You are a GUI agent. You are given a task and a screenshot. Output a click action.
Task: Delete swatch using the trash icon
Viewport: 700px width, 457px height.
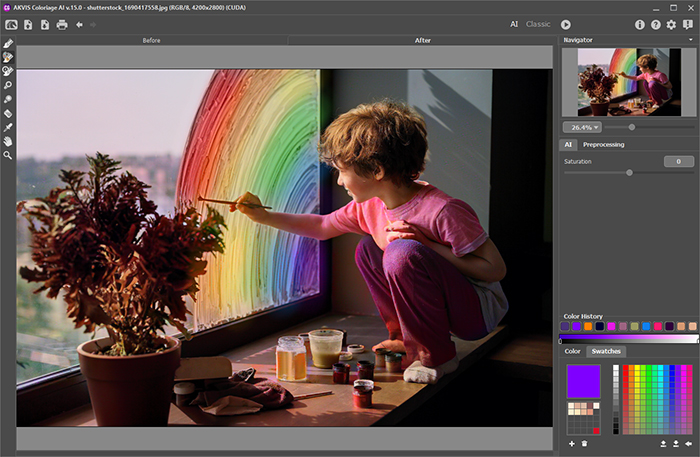click(584, 443)
